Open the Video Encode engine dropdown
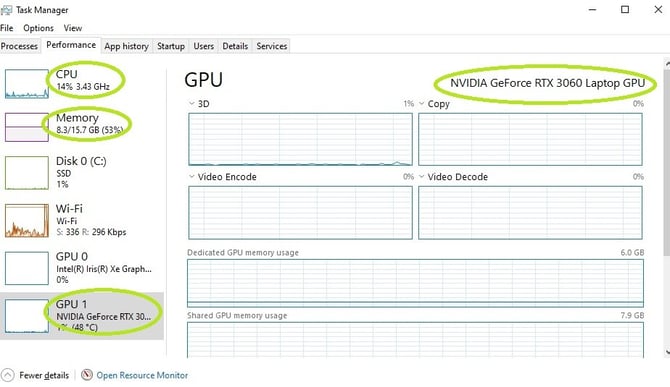Viewport: 670px width, 387px height. (x=191, y=176)
